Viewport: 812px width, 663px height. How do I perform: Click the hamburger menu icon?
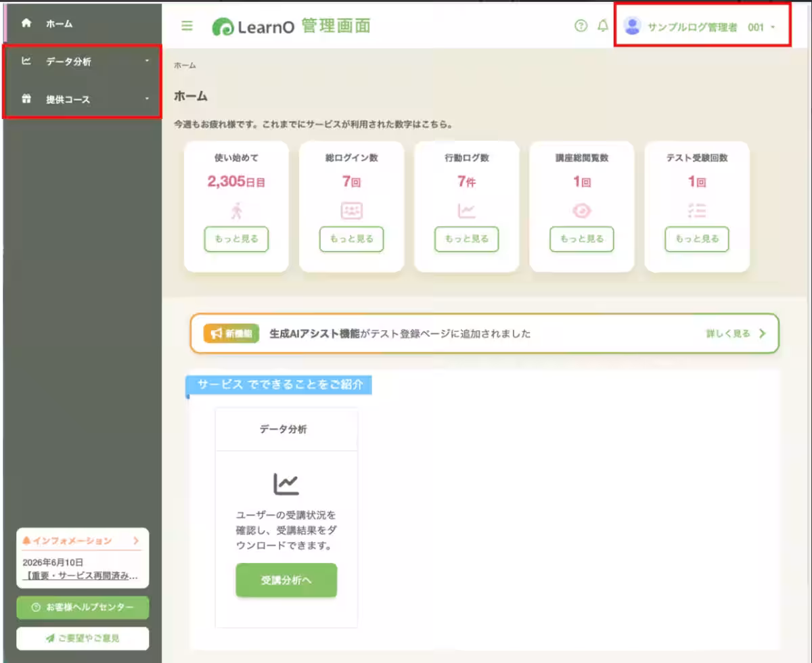[187, 26]
